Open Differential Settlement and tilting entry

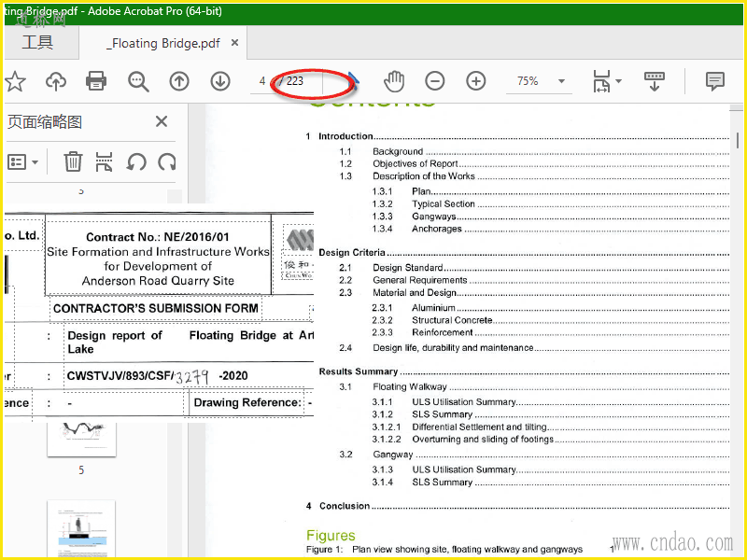[550, 427]
